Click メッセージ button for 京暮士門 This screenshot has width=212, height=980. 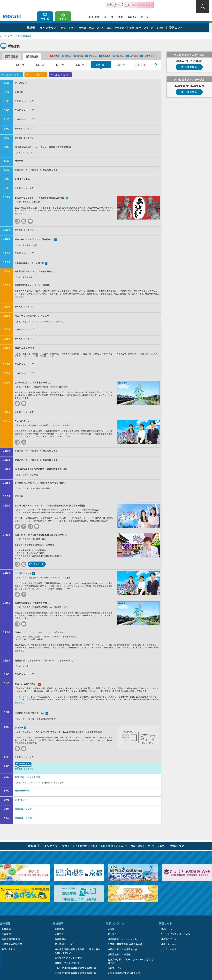point(37,564)
